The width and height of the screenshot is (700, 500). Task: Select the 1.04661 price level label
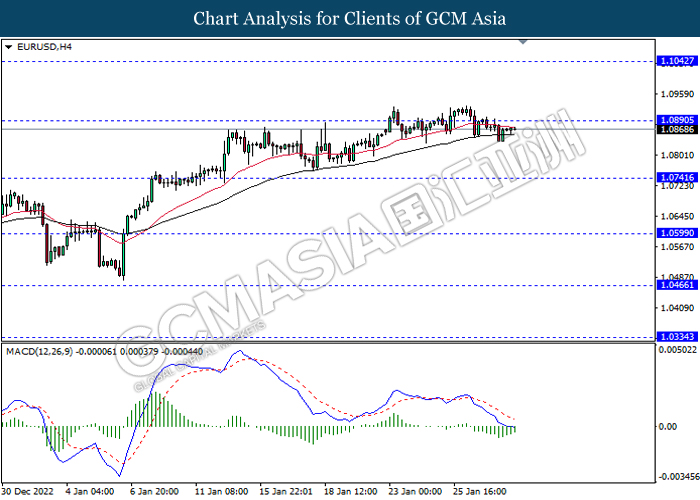(x=677, y=285)
